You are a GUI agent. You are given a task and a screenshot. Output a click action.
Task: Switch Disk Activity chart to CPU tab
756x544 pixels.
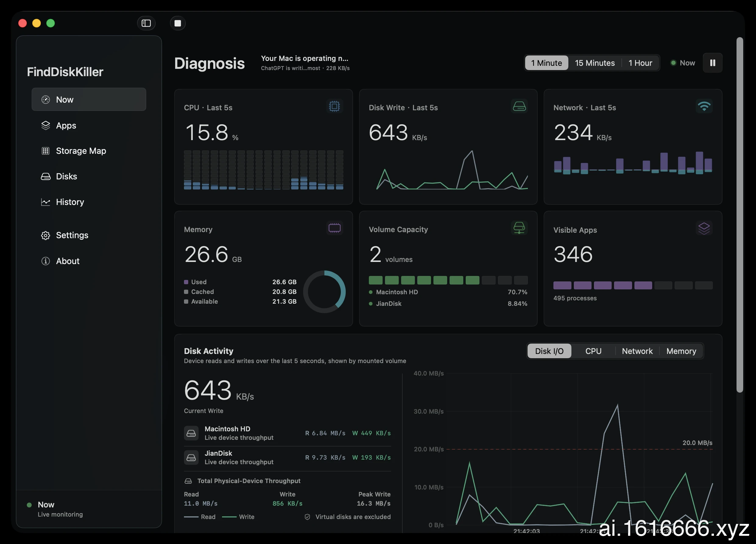[593, 351]
